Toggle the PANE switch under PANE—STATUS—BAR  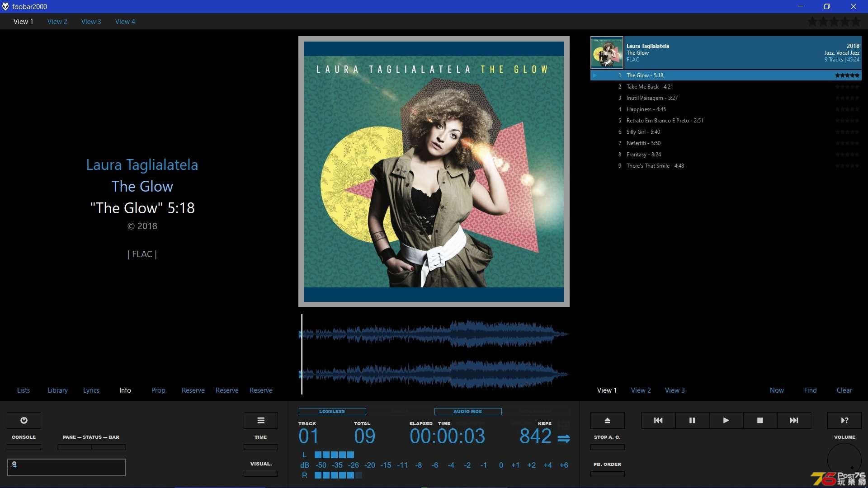75,447
